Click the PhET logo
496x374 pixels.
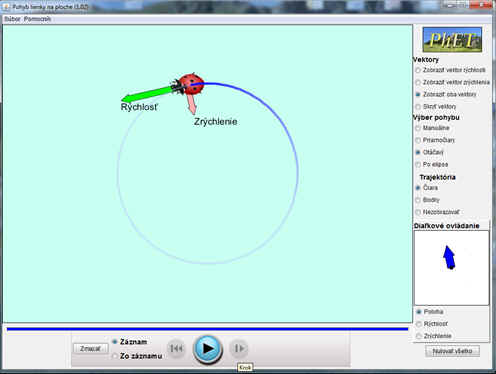(x=452, y=40)
